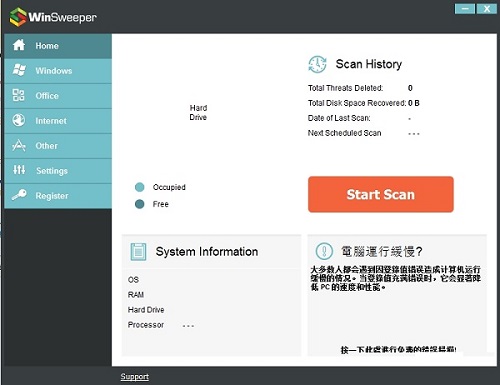Click the Windows flag icon
Image resolution: width=500 pixels, height=385 pixels.
(x=19, y=70)
